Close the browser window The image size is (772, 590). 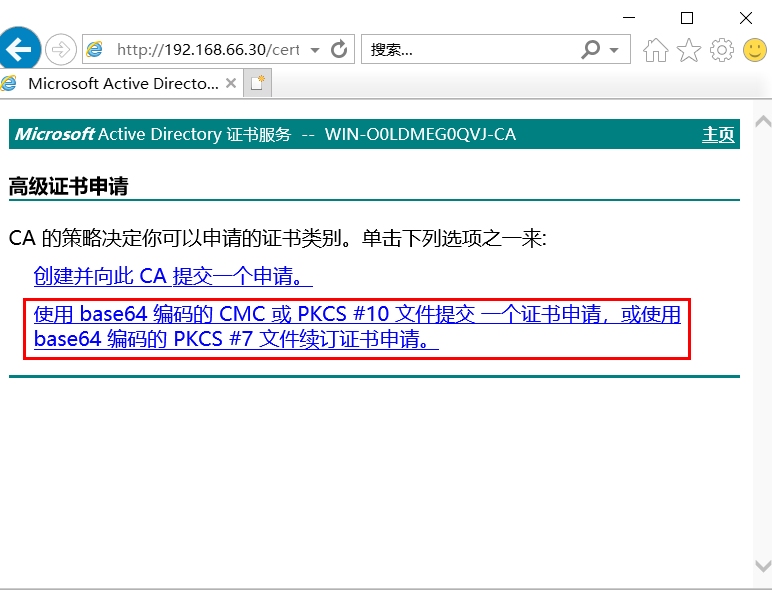[745, 18]
